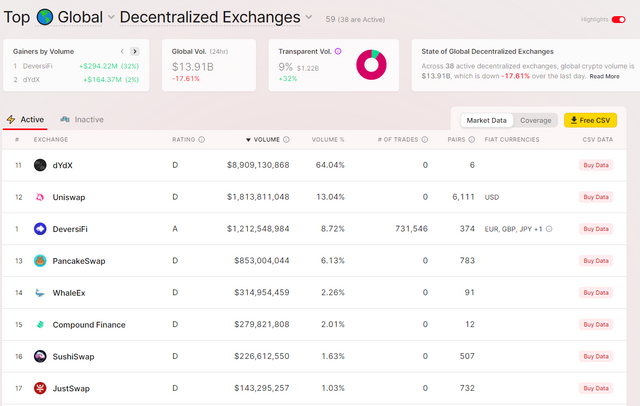Click Buy Data for PancakeSwap

(596, 261)
